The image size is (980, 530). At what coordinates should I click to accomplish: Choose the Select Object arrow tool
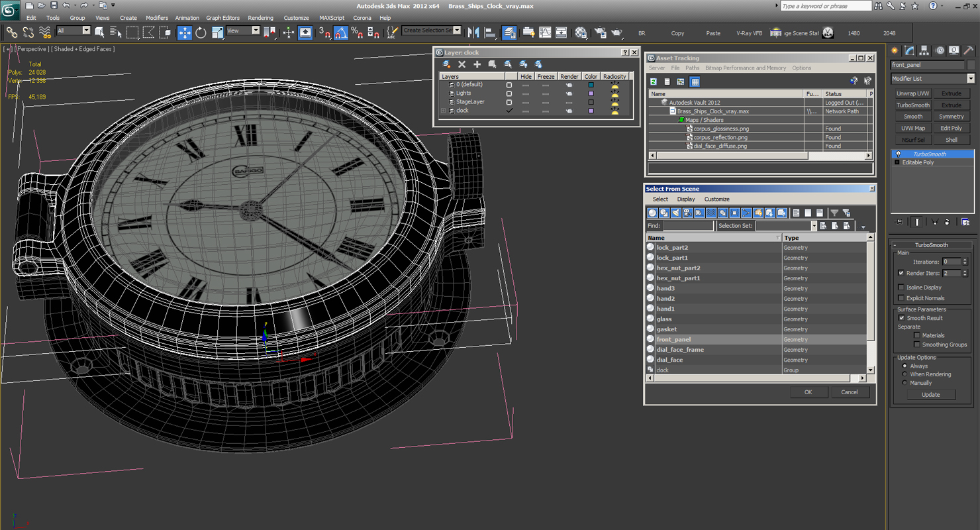(x=99, y=32)
